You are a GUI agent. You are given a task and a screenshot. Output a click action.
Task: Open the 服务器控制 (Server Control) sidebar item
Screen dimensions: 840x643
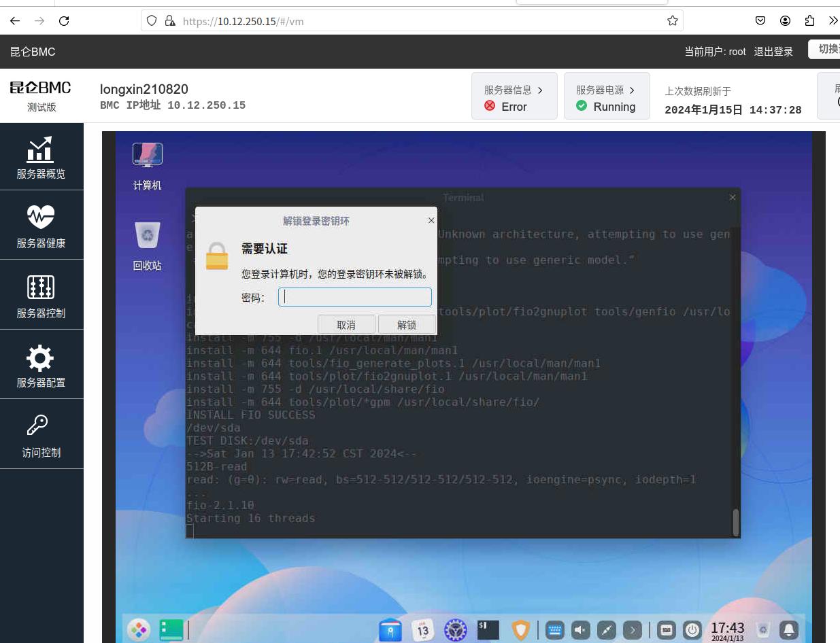click(x=41, y=297)
